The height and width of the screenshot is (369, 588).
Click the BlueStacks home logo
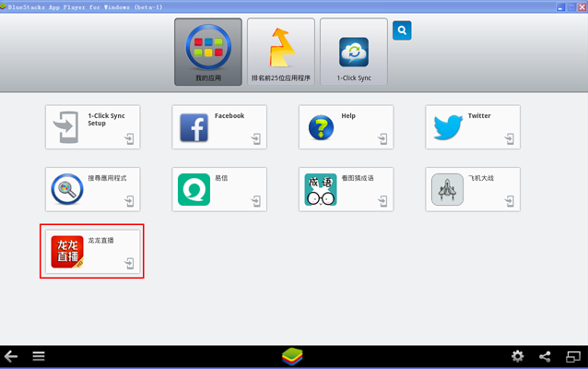click(x=292, y=356)
